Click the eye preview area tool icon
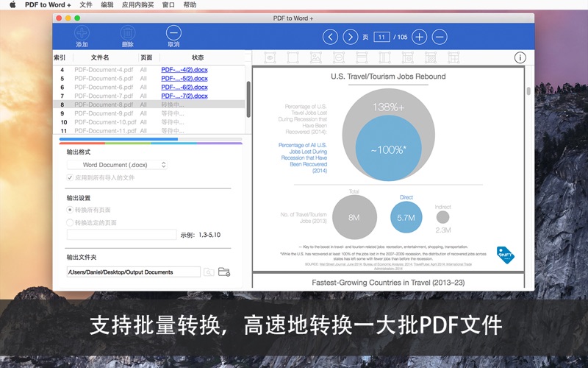The height and width of the screenshot is (368, 588). 270,57
